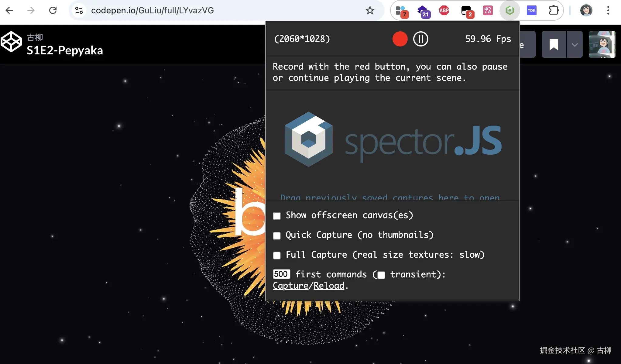Screen dimensions: 621x364
Task: Open the Chrome three-dot menu
Action: click(608, 11)
